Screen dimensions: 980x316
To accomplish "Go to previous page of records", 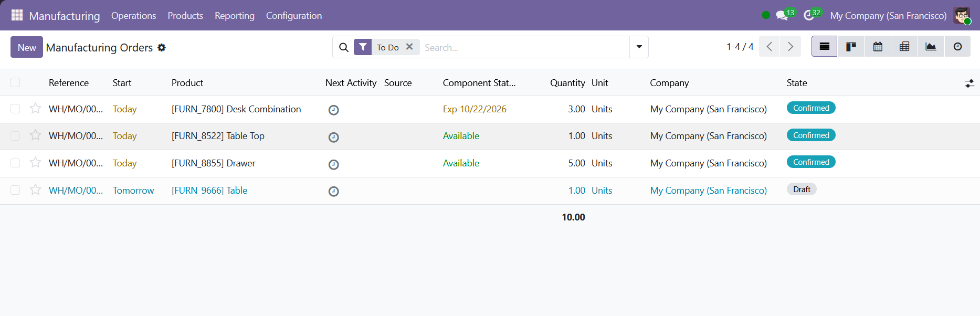I will [x=769, y=47].
